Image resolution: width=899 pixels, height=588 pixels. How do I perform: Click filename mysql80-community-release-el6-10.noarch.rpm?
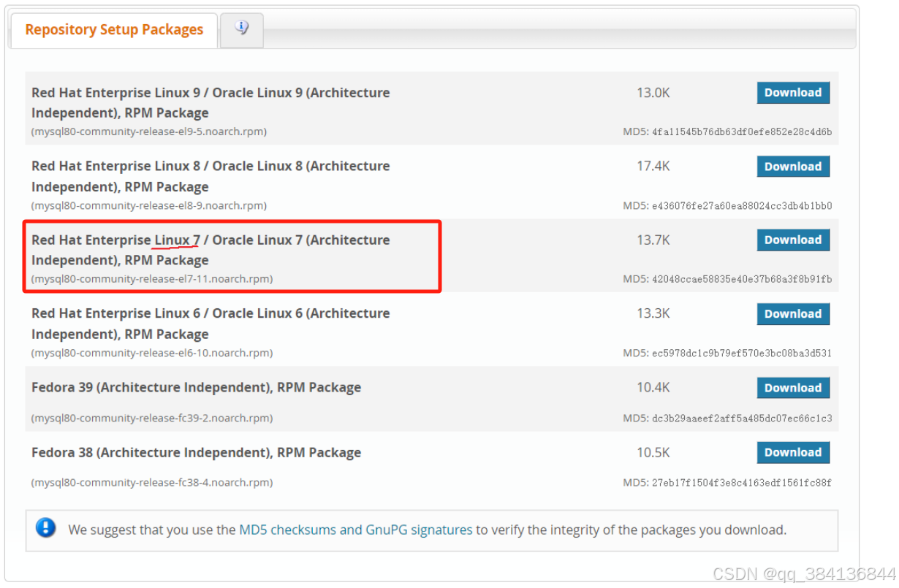(x=152, y=353)
